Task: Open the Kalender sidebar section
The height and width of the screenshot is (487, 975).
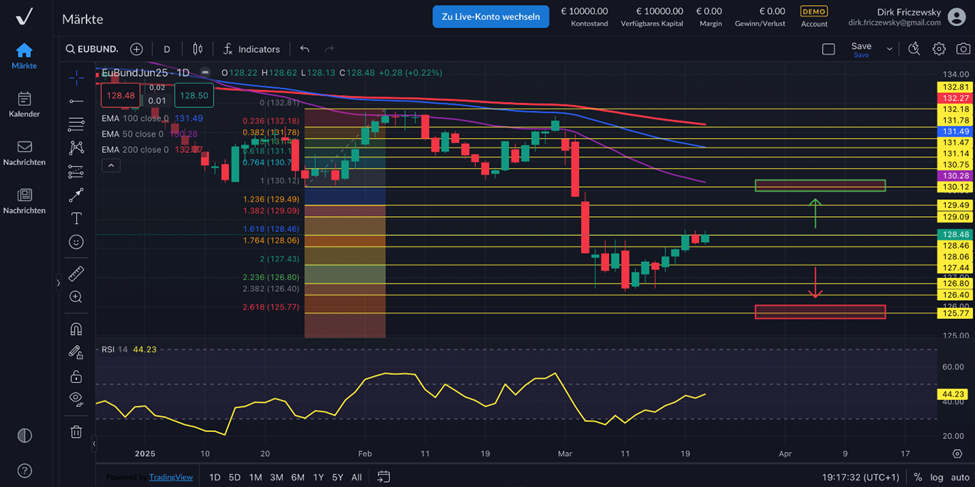Action: [24, 104]
